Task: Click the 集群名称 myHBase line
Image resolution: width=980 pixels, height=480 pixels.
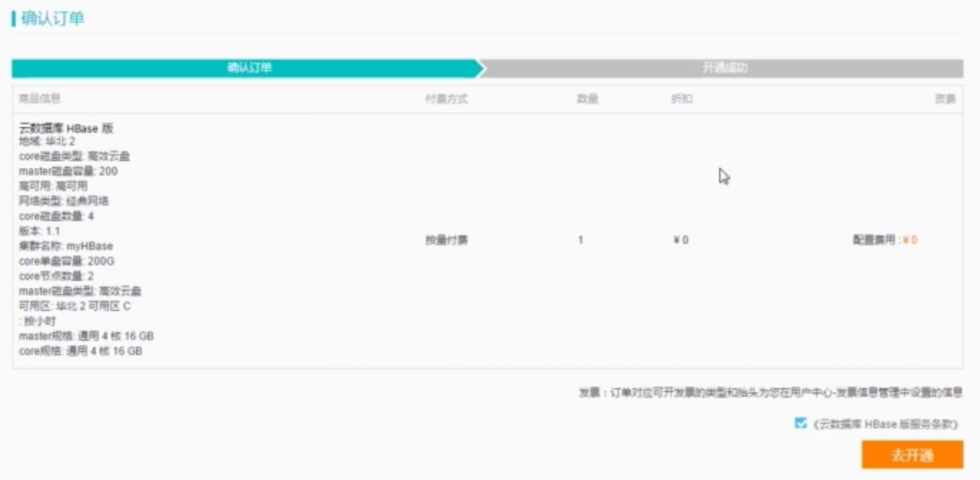Action: [66, 246]
